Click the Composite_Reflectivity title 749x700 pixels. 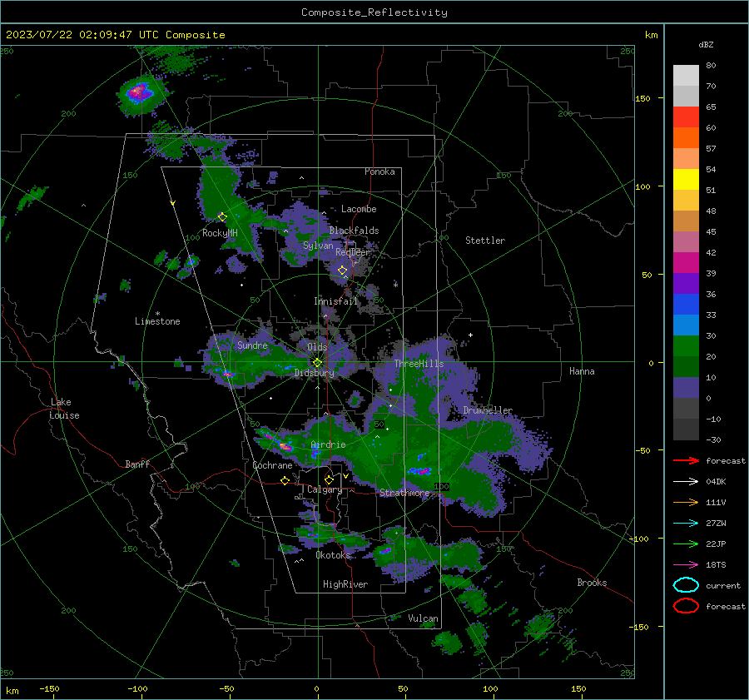[374, 12]
